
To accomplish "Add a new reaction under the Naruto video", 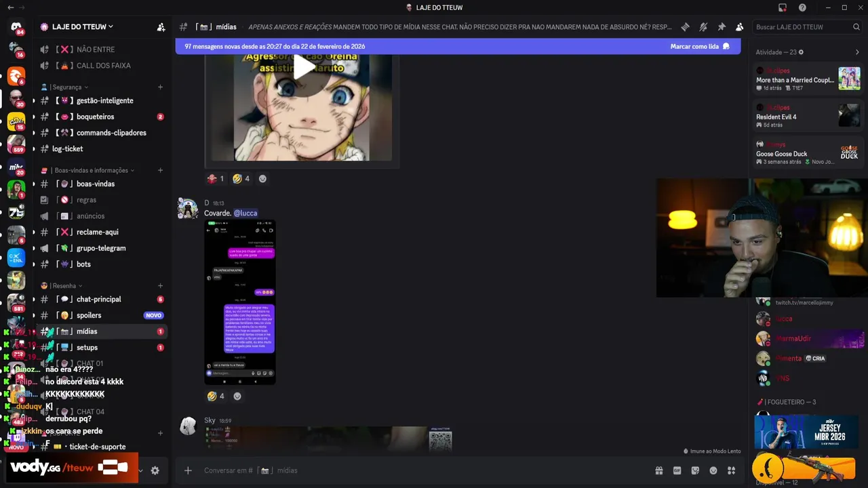I will (x=262, y=179).
